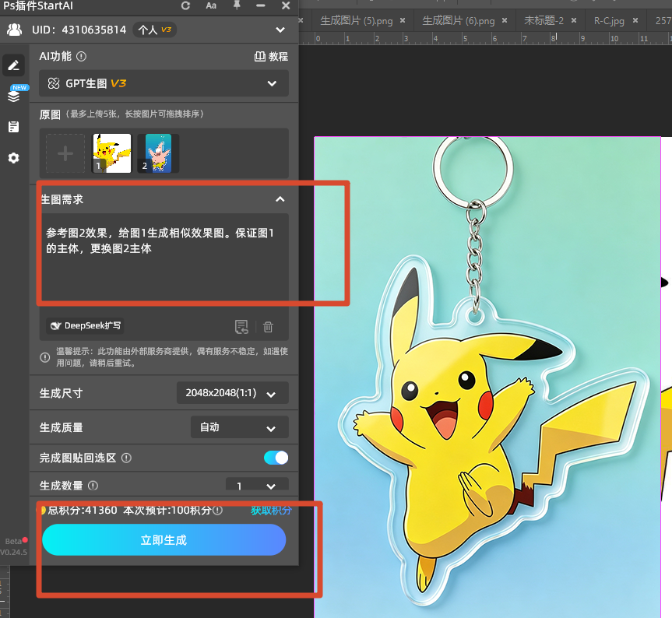The image size is (672, 618).
Task: Click the Aa font size icon
Action: point(211,5)
